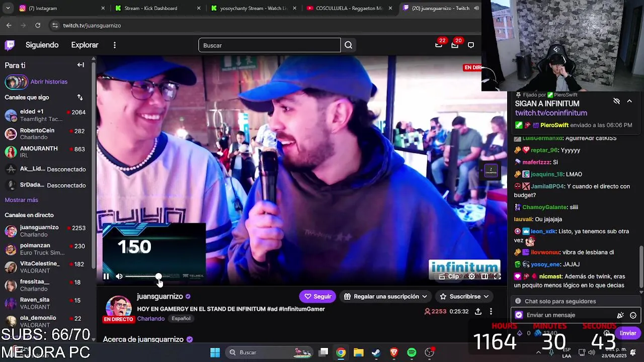This screenshot has height=362, width=644.
Task: Click the juansguarnizo streamer avatar
Action: point(119,308)
